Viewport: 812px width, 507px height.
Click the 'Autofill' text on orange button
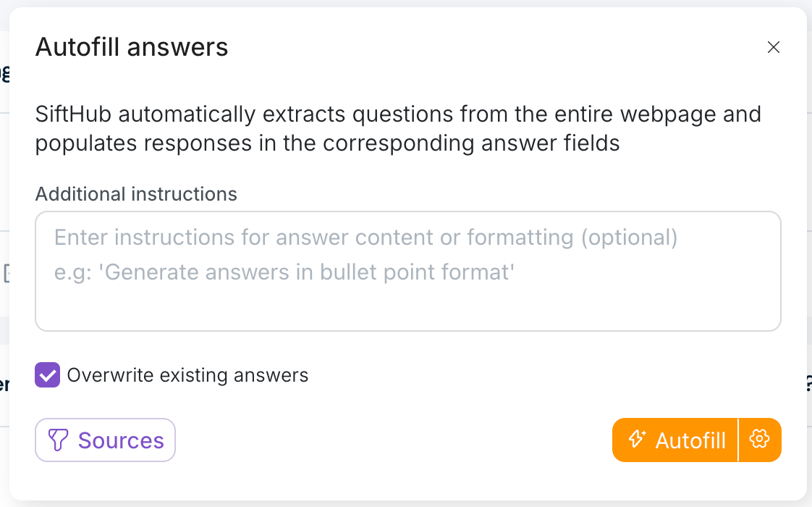point(690,440)
